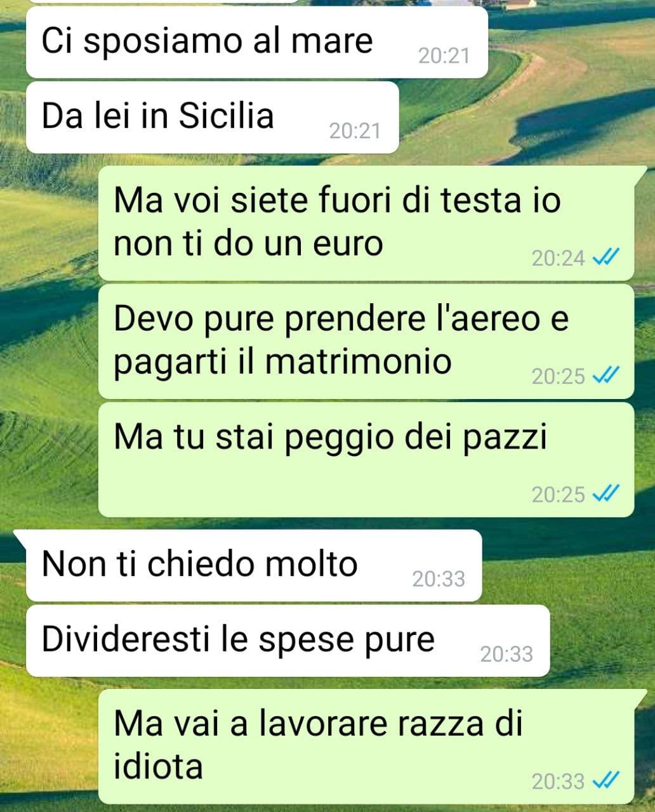Click the 20:21 timestamp on the Sicilia message
Viewport: 655px width, 812px height.
(x=355, y=131)
